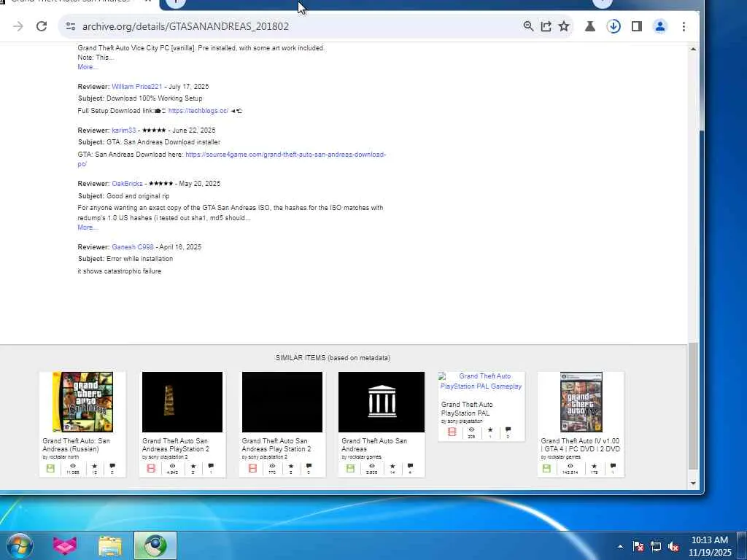Click favorites star on GTA IV card
The width and height of the screenshot is (747, 560).
tap(594, 466)
